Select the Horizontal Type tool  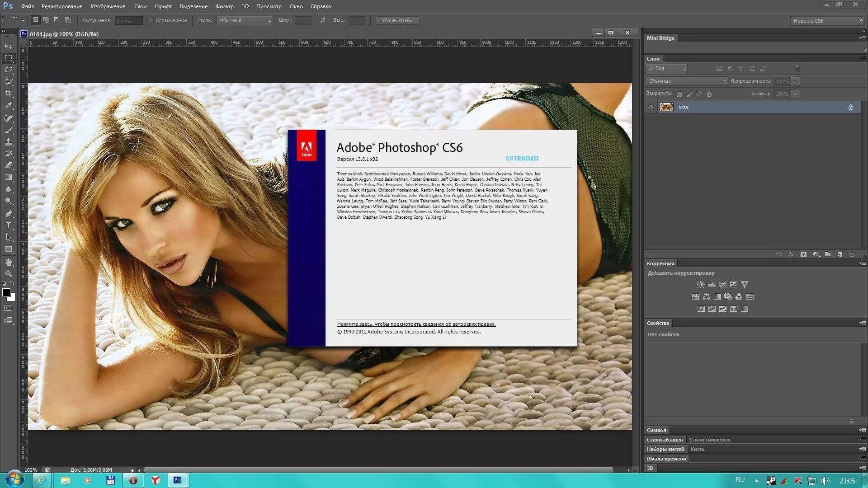click(8, 225)
